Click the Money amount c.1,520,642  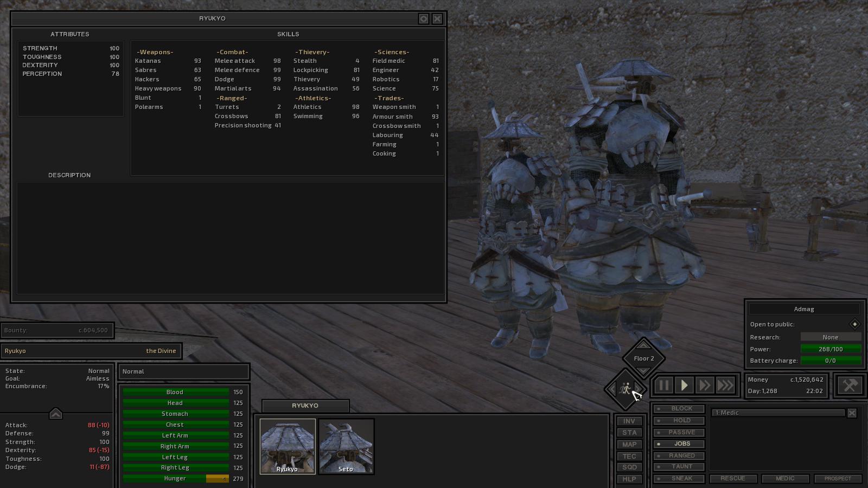pos(807,380)
